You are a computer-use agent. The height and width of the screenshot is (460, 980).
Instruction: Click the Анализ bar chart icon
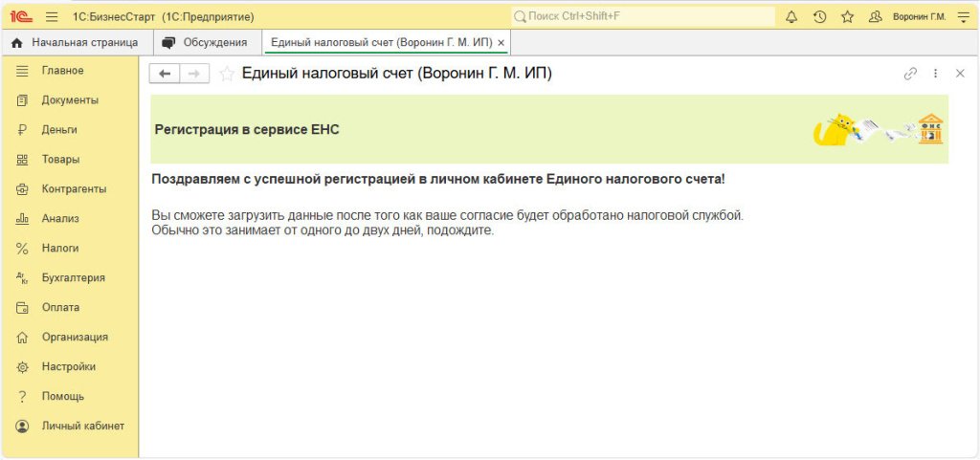(x=22, y=218)
